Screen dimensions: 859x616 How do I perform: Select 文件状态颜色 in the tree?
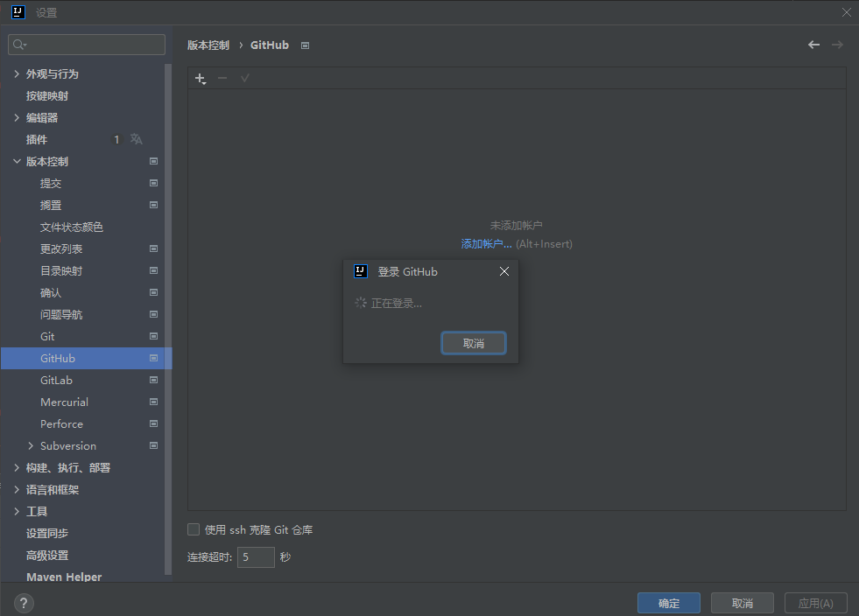coord(71,227)
